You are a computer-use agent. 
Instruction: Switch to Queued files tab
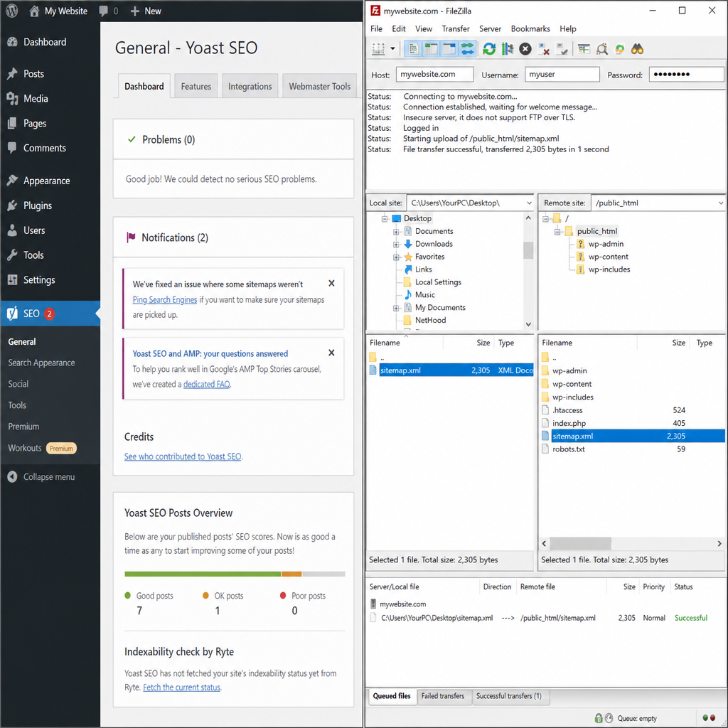tap(392, 696)
